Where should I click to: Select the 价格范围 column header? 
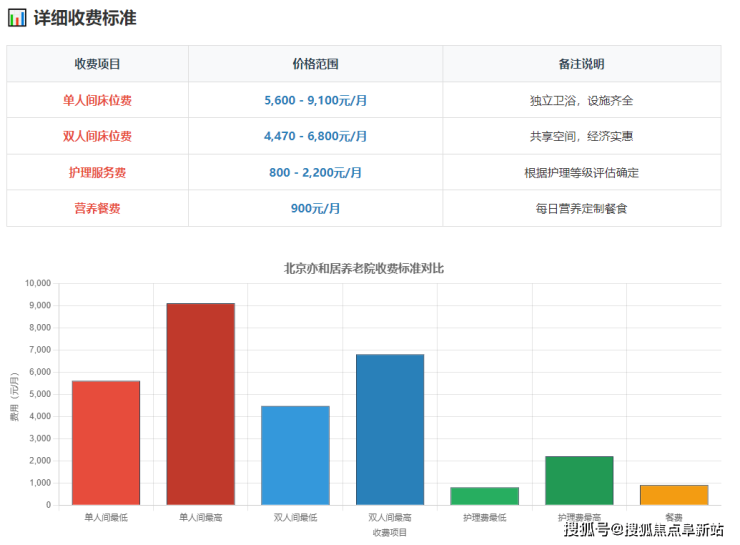pos(315,64)
